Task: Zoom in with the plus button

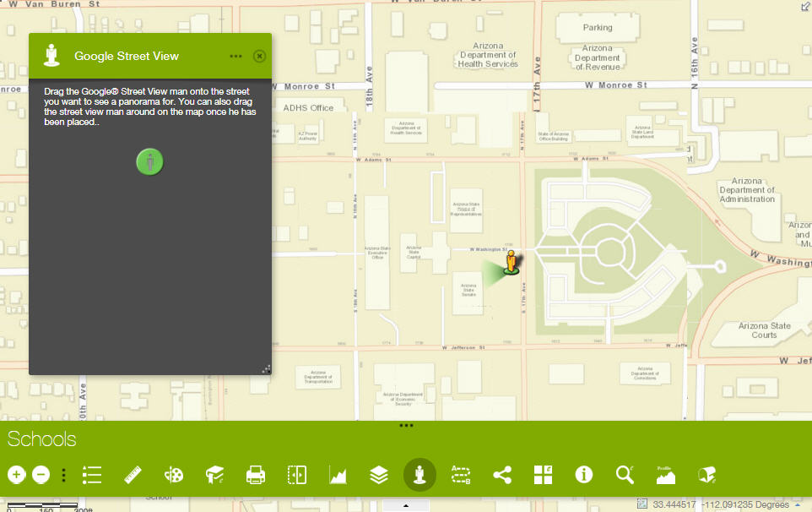Action: [x=17, y=475]
